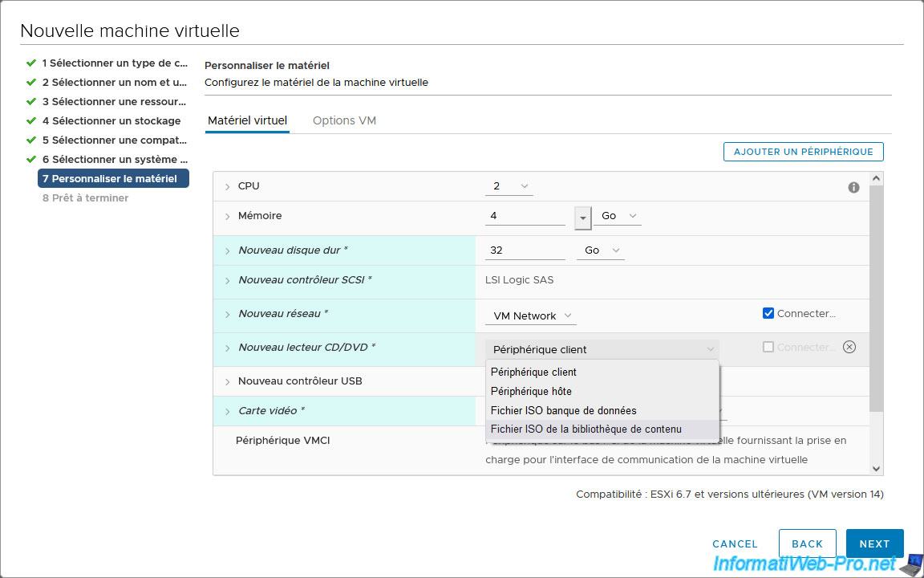The image size is (924, 578).
Task: Remove the new CD/DVD drive device
Action: 850,348
